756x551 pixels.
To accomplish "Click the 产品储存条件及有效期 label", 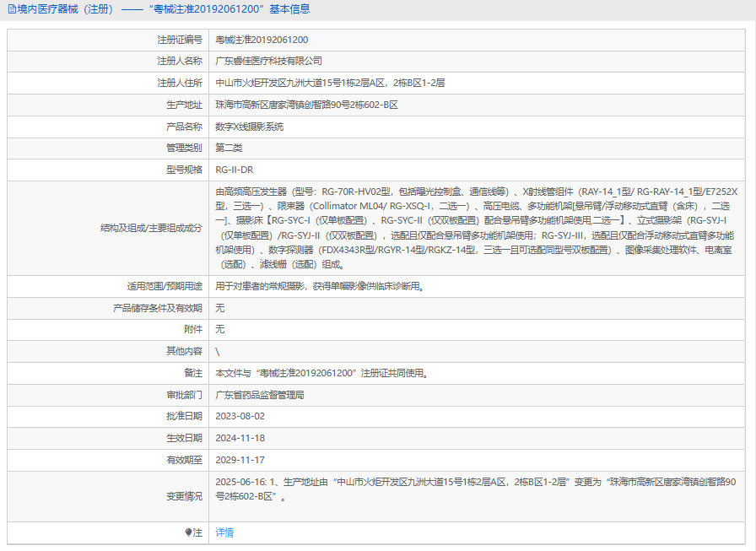I will click(158, 308).
